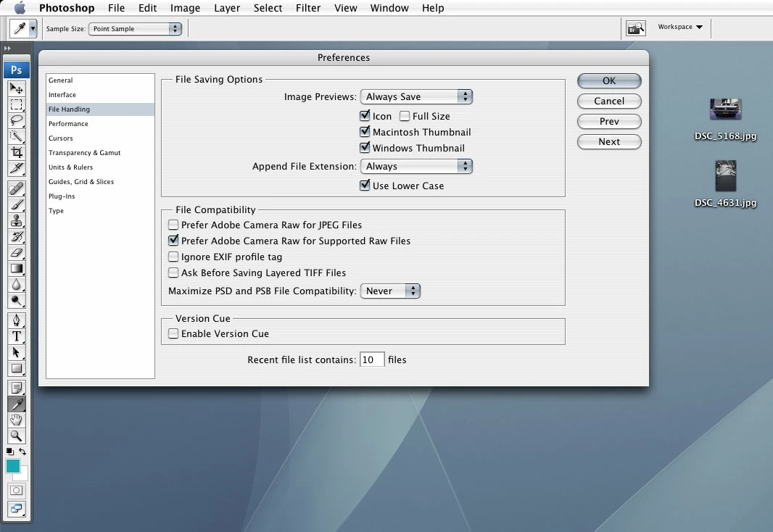Toggle Windows Thumbnail checkbox

pos(365,147)
